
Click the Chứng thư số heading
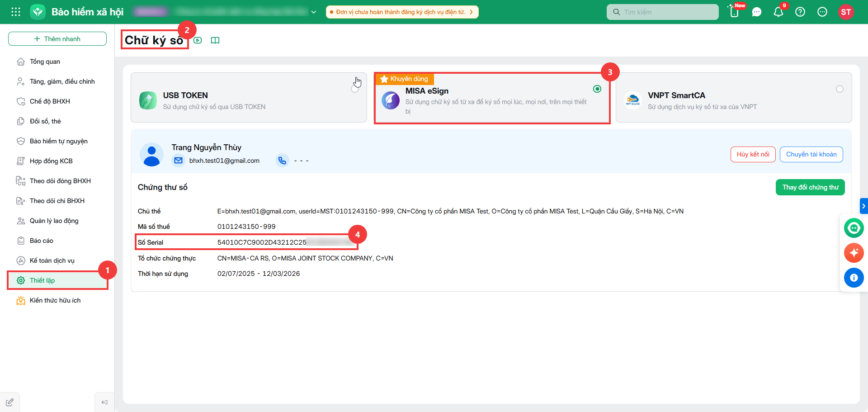[x=163, y=187]
